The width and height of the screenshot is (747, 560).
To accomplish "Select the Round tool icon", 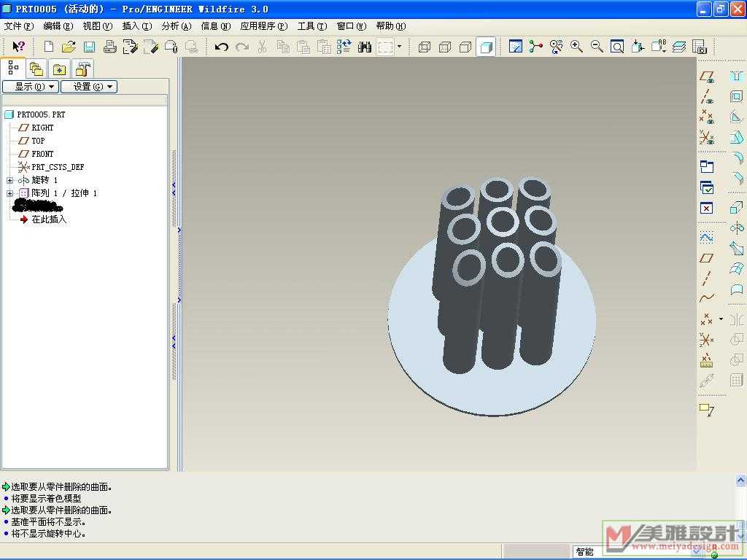I will pos(737,158).
